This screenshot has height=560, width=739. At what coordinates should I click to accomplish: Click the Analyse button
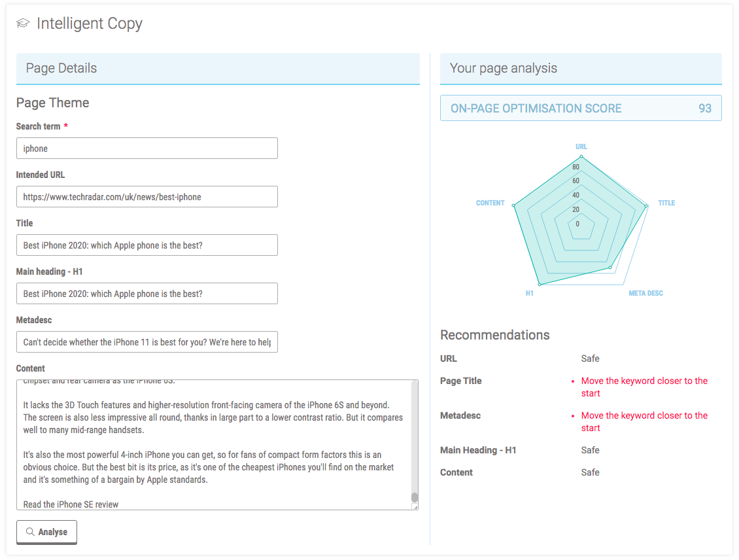click(46, 532)
